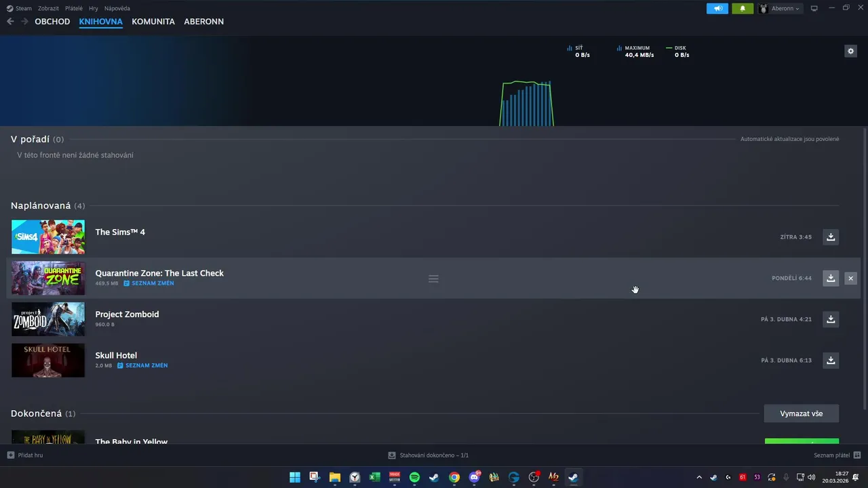868x488 pixels.
Task: Open Project Zomboid title
Action: (127, 314)
